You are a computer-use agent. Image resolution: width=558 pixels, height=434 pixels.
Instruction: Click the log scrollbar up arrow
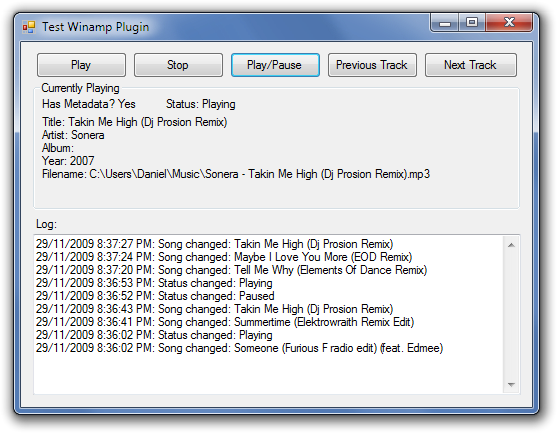tap(511, 245)
